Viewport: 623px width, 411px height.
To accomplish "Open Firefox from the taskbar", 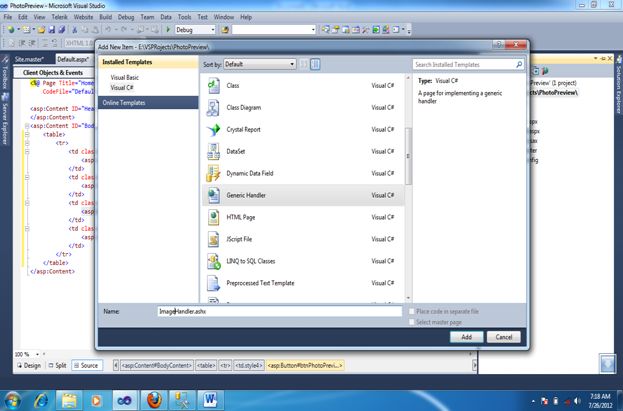I will coord(154,400).
